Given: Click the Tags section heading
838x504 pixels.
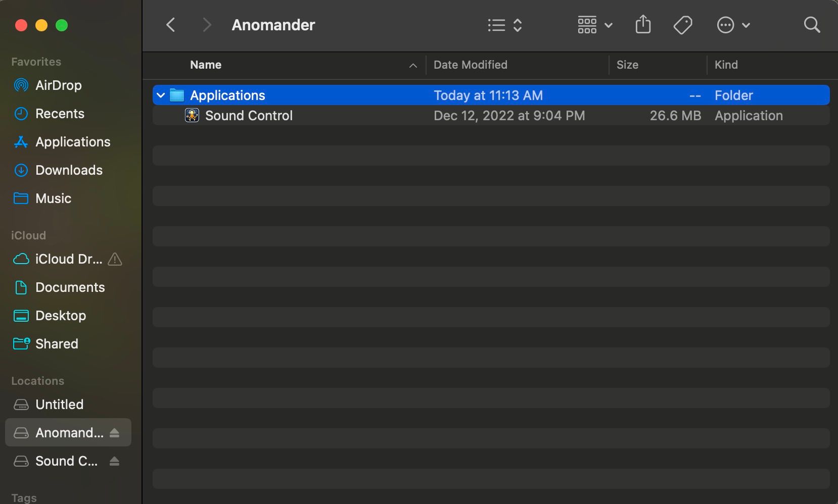Looking at the screenshot, I should point(24,498).
